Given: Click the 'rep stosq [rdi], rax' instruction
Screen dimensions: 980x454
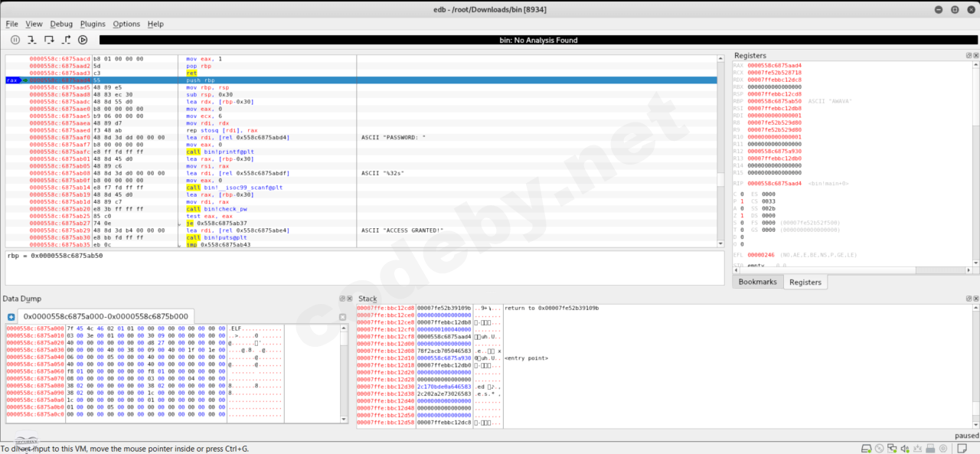Looking at the screenshot, I should (221, 130).
